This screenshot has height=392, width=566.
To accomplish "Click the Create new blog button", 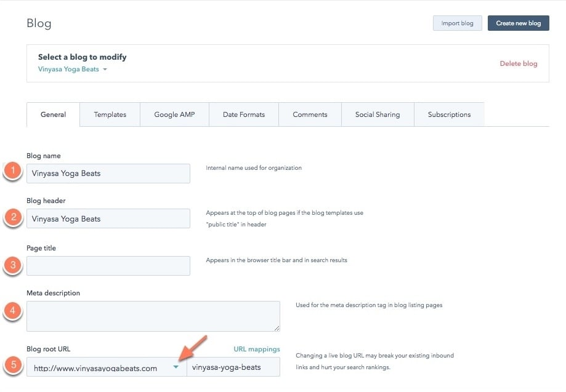I will [518, 23].
